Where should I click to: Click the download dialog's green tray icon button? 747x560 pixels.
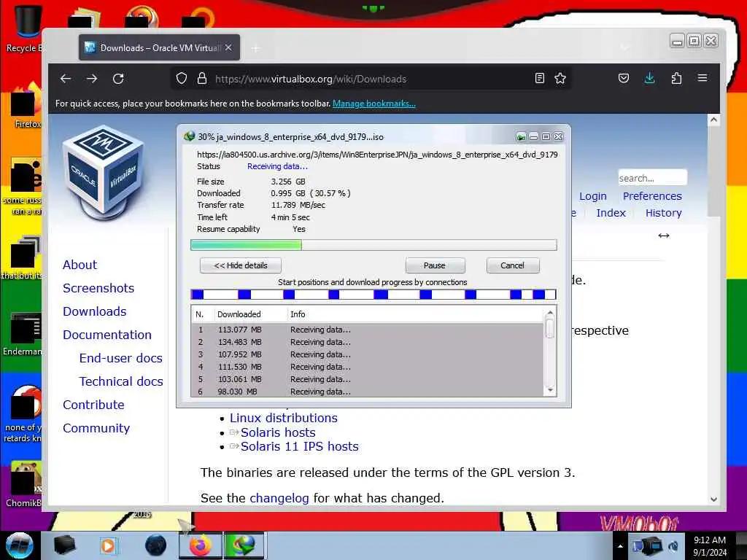tap(521, 137)
